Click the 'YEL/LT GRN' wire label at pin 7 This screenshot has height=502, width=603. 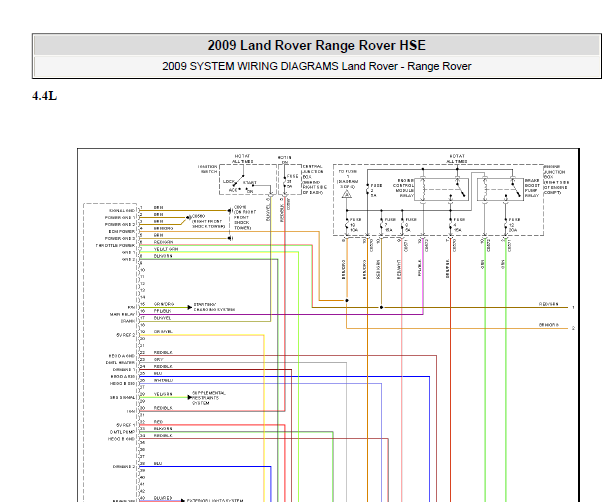[x=166, y=249]
